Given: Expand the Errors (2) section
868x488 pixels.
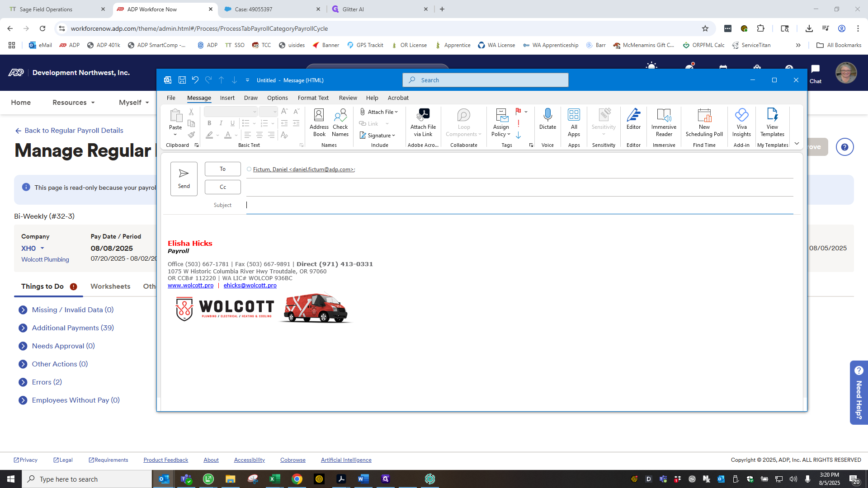Looking at the screenshot, I should pos(23,382).
